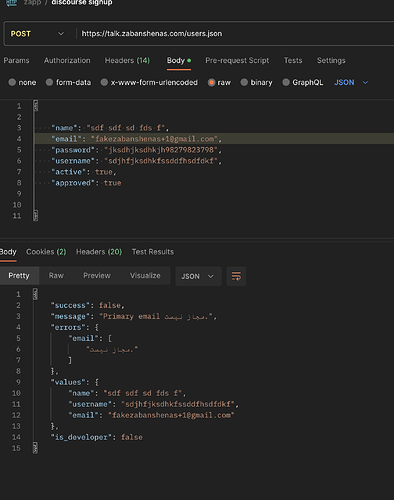Viewport: 394px width, 500px height.
Task: Open the response JSON format dropdown
Action: [198, 276]
